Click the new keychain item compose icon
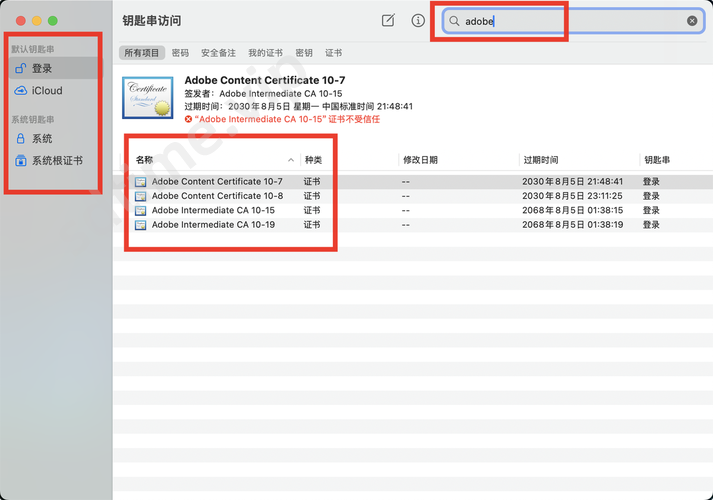 (388, 20)
